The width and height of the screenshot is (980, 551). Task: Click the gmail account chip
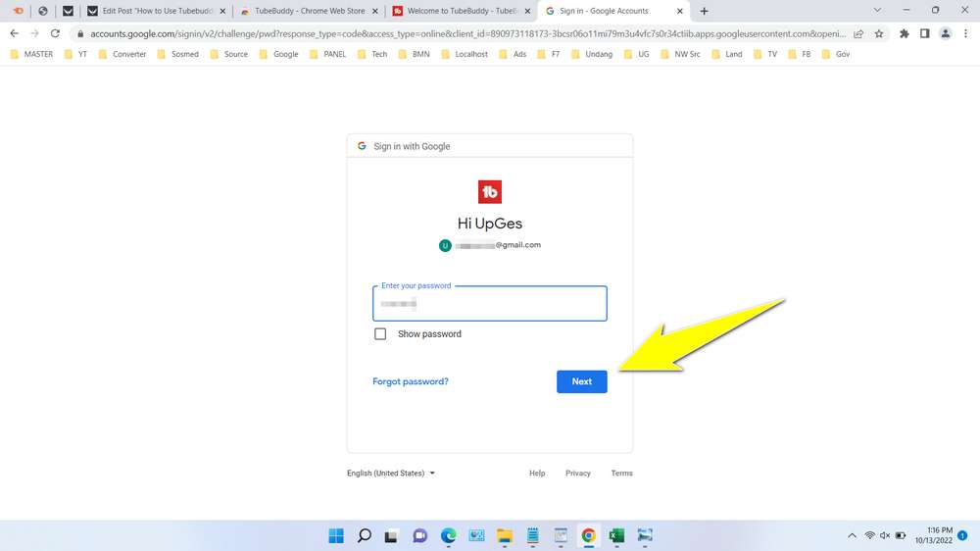pos(489,245)
